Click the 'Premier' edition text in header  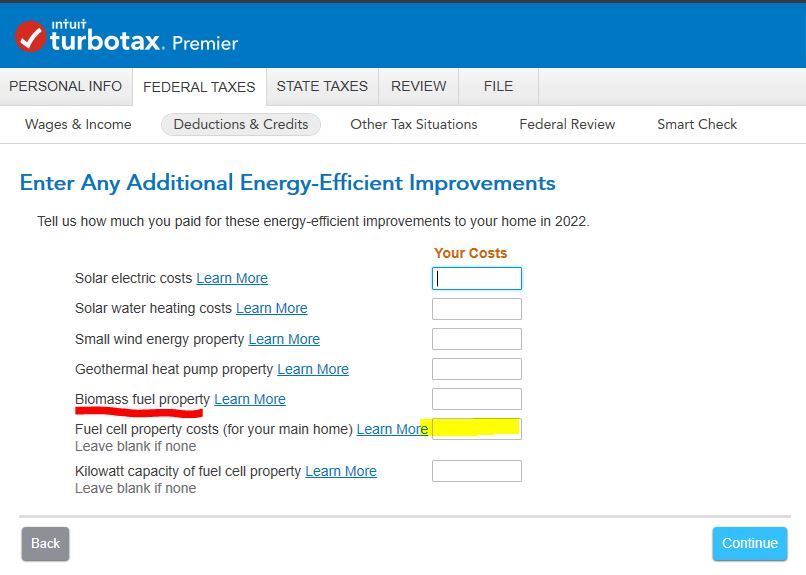205,43
